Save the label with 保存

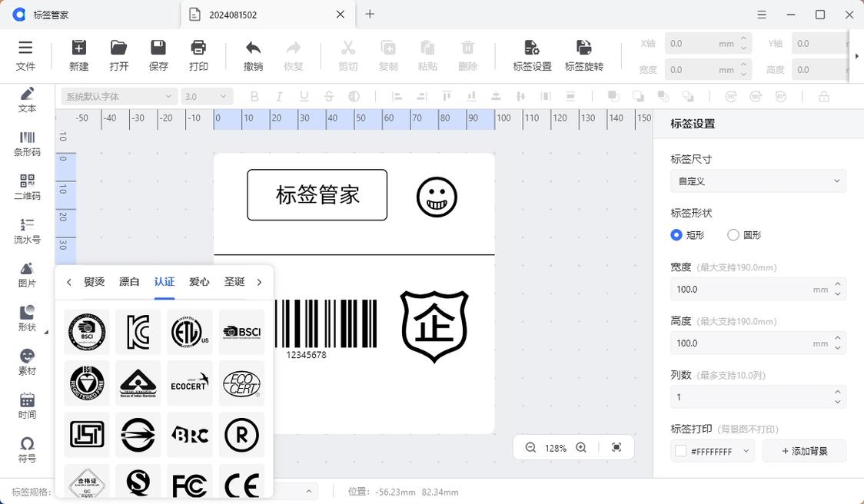(x=158, y=55)
